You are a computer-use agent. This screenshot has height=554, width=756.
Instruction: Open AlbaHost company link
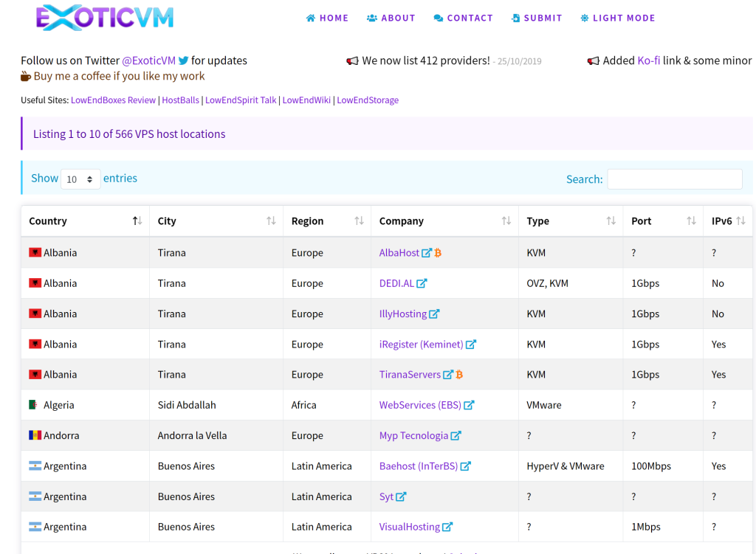coord(399,253)
